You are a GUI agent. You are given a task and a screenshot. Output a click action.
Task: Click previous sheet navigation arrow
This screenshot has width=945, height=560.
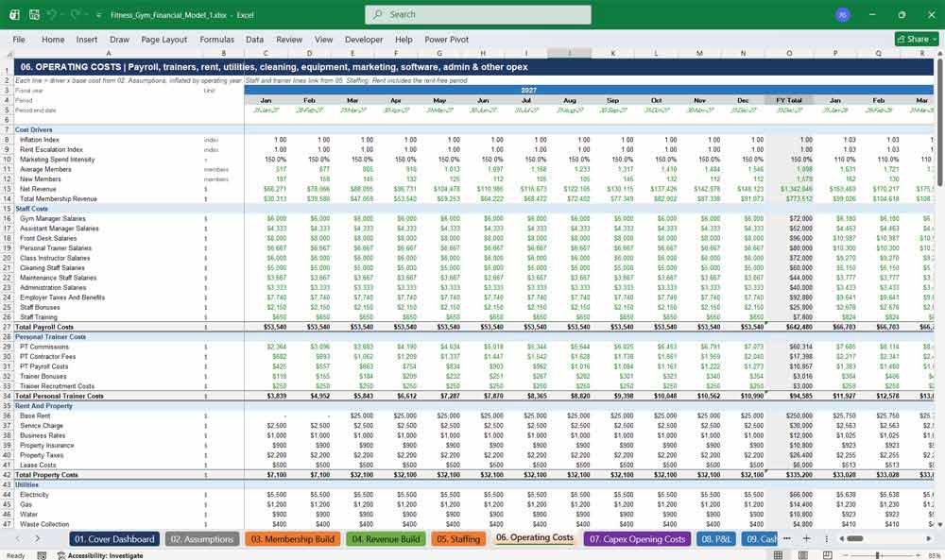[18, 539]
